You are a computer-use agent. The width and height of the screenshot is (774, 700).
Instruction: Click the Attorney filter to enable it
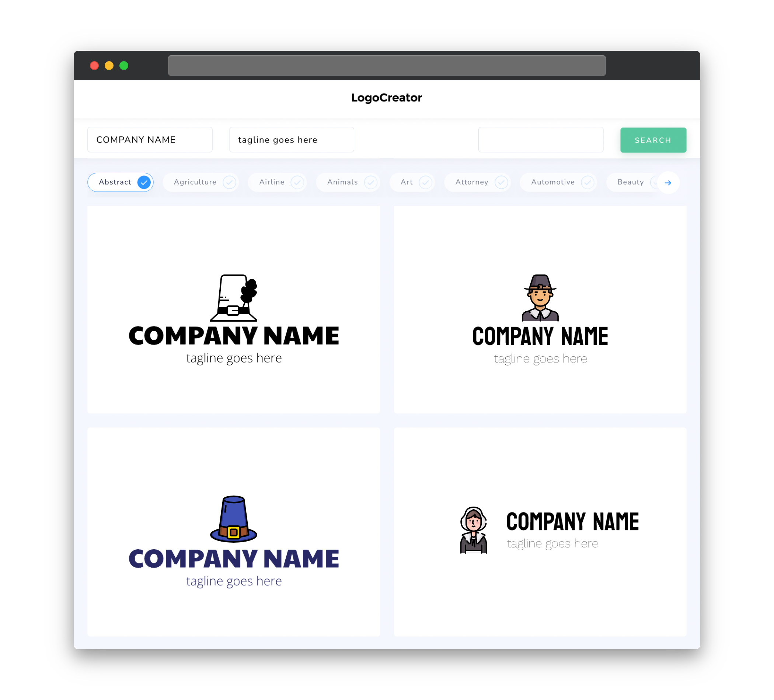point(480,182)
